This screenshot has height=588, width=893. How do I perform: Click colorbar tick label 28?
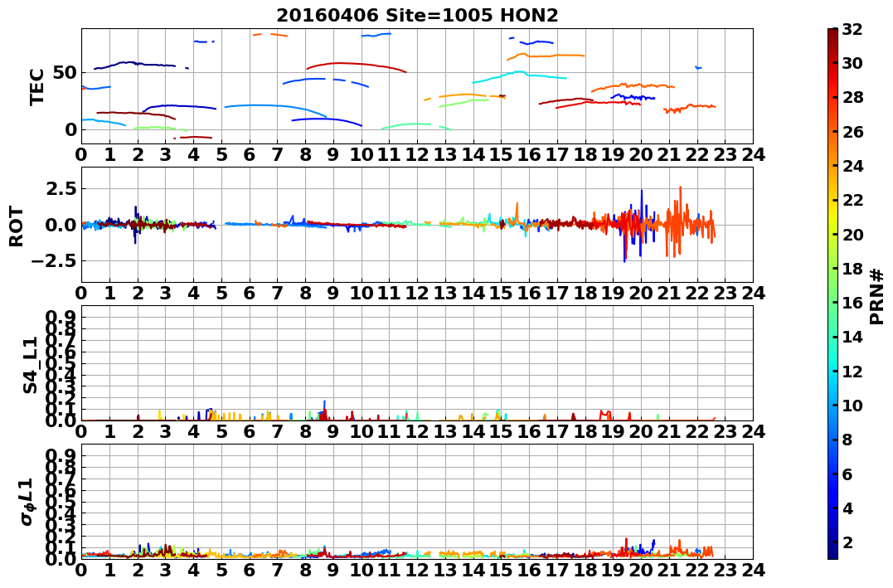(852, 97)
